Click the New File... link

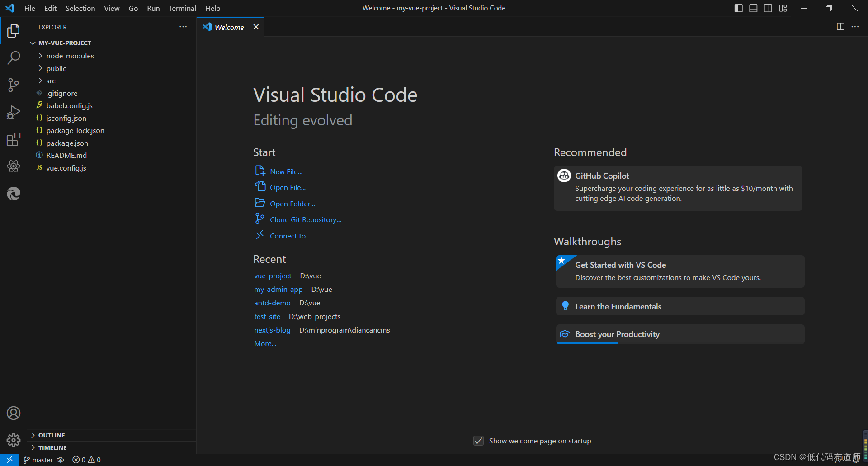(x=286, y=171)
